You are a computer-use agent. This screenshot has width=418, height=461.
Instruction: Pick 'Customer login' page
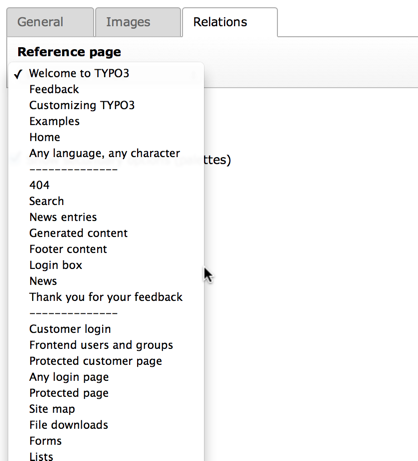pyautogui.click(x=106, y=329)
